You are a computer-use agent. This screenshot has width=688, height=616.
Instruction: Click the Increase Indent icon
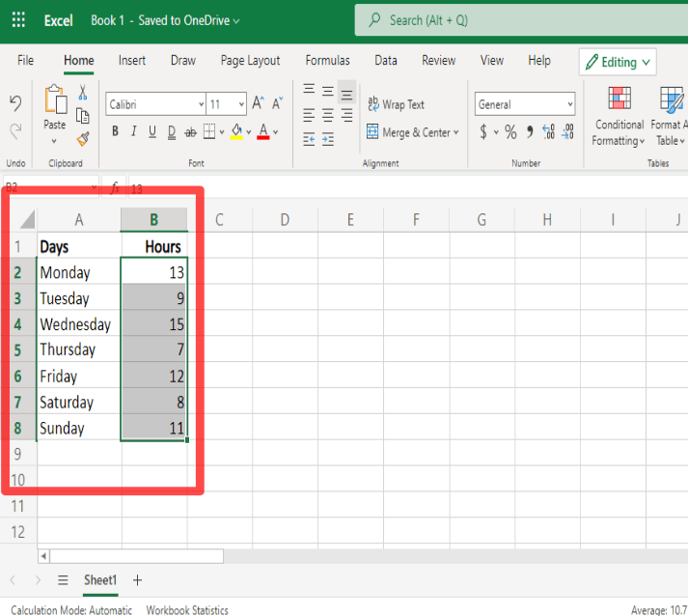(328, 140)
